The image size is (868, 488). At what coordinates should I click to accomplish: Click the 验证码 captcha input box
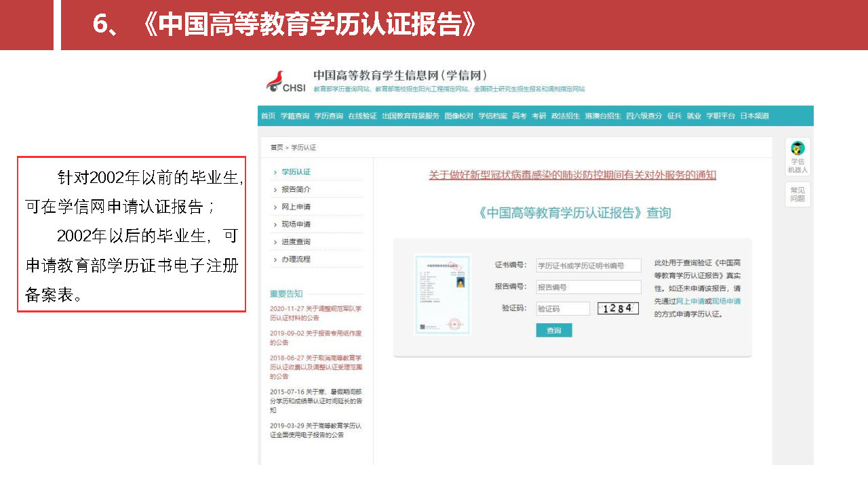[562, 309]
